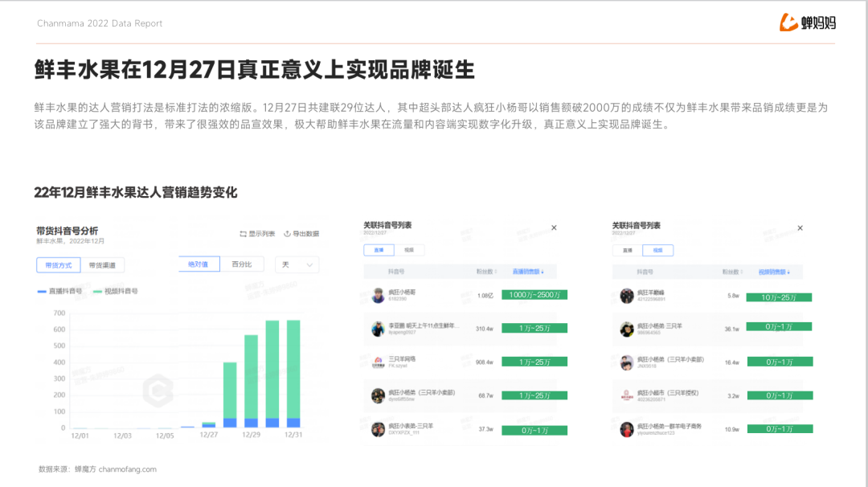Click the 导出数据 upload icon

(x=287, y=234)
